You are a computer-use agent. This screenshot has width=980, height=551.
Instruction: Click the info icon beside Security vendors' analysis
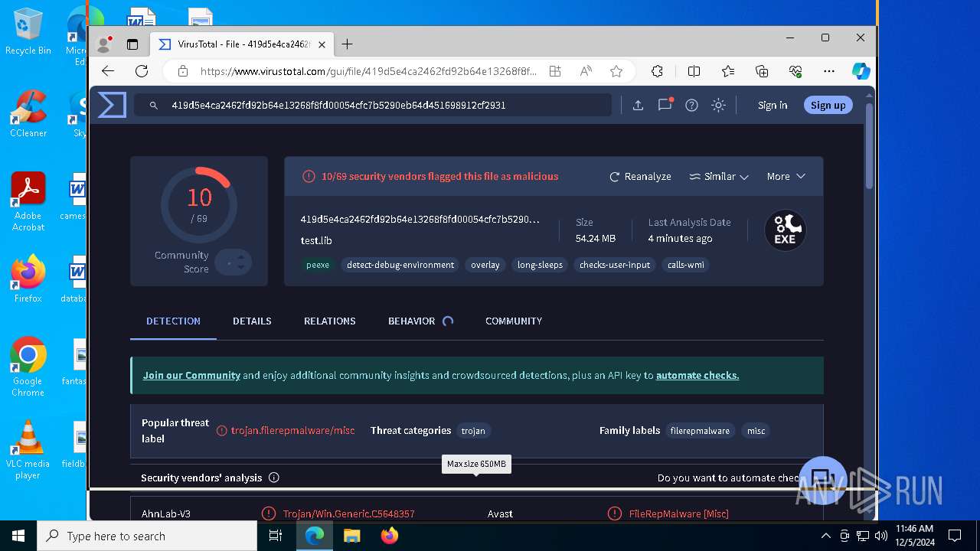(274, 478)
